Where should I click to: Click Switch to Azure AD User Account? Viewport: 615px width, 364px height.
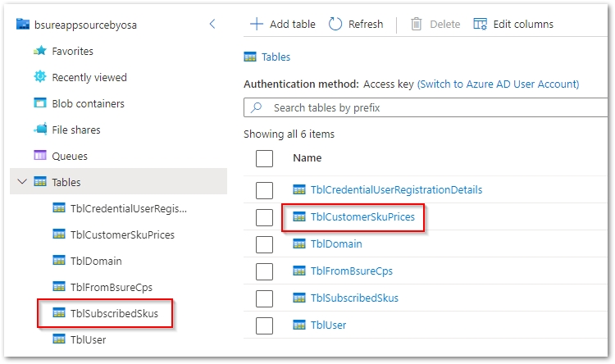point(498,84)
